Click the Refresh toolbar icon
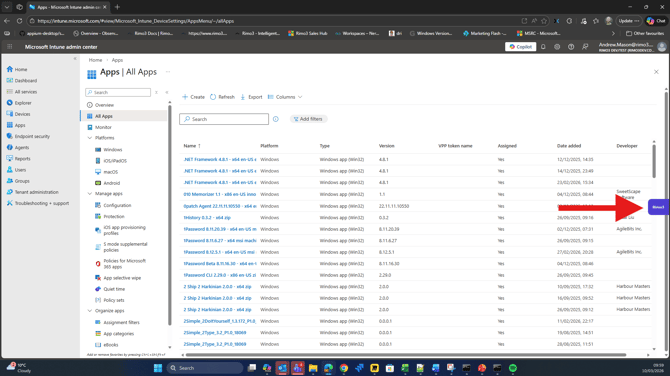670x376 pixels. tap(222, 97)
